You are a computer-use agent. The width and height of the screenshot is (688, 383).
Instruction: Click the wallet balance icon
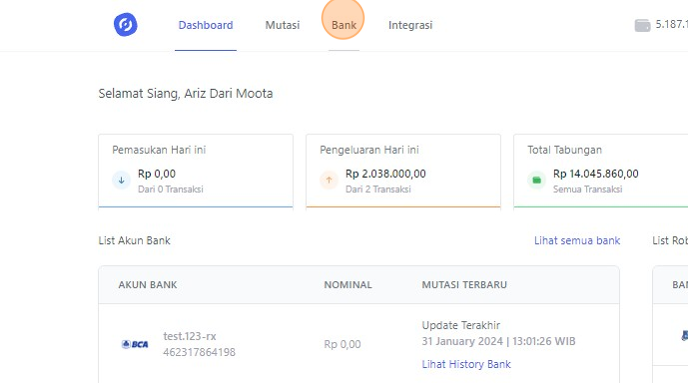[642, 25]
